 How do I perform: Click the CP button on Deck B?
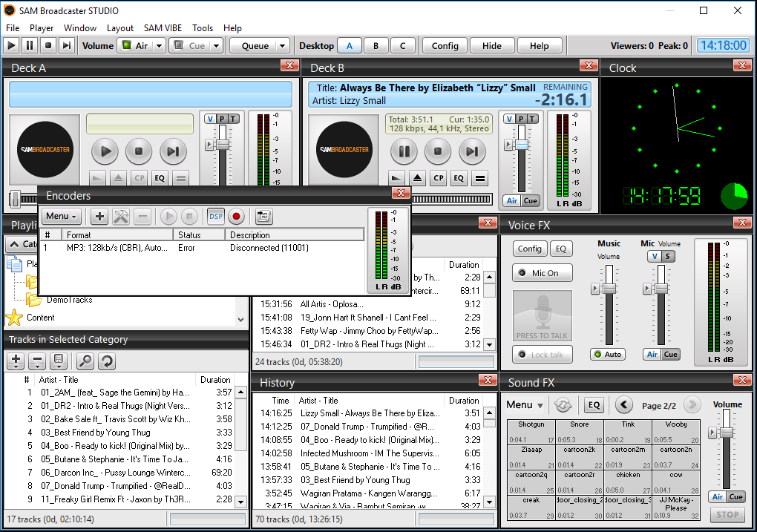(x=437, y=178)
